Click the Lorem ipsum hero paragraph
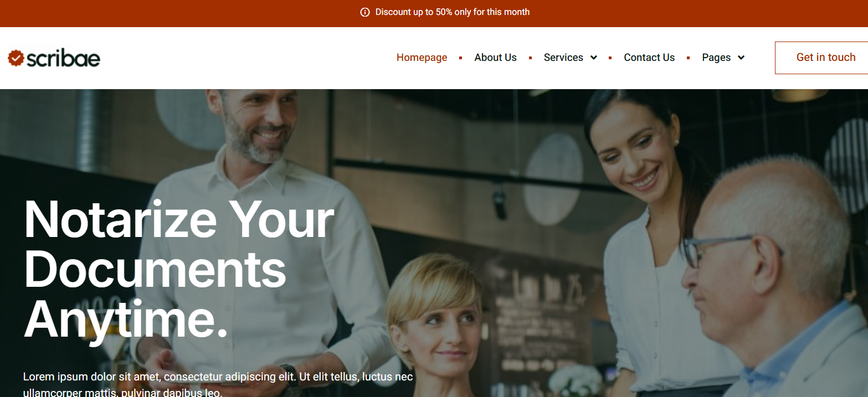The width and height of the screenshot is (868, 397). click(x=218, y=385)
